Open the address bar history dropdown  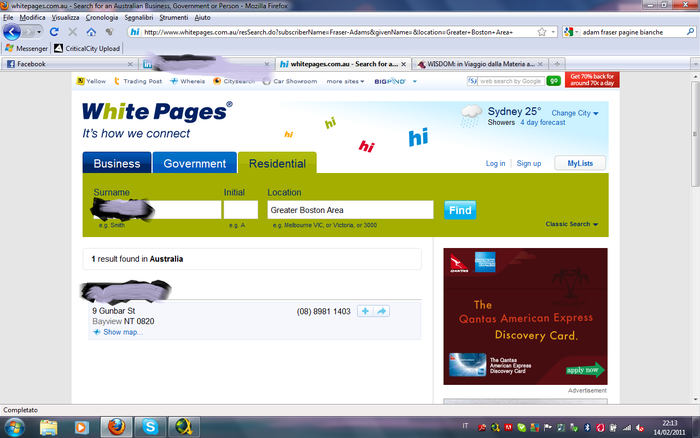coord(553,32)
